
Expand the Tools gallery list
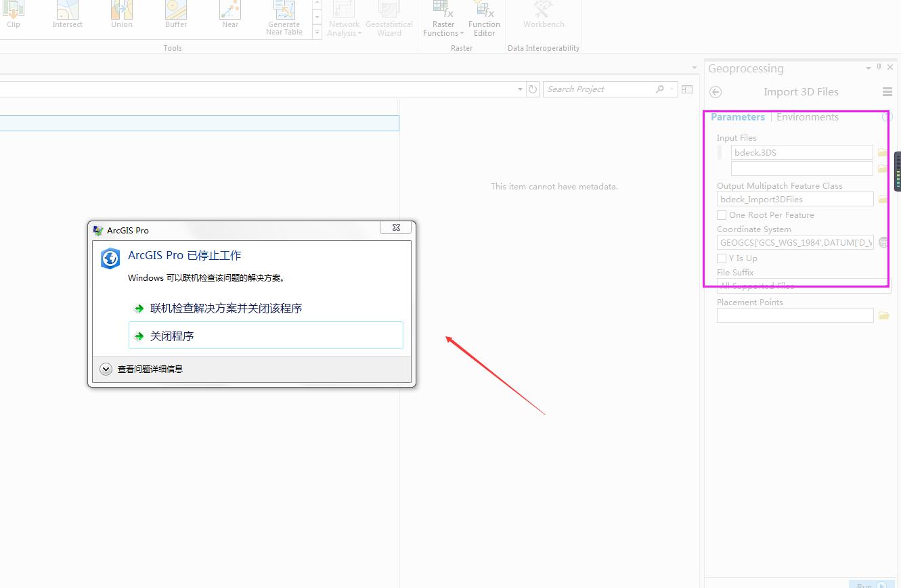(x=317, y=32)
